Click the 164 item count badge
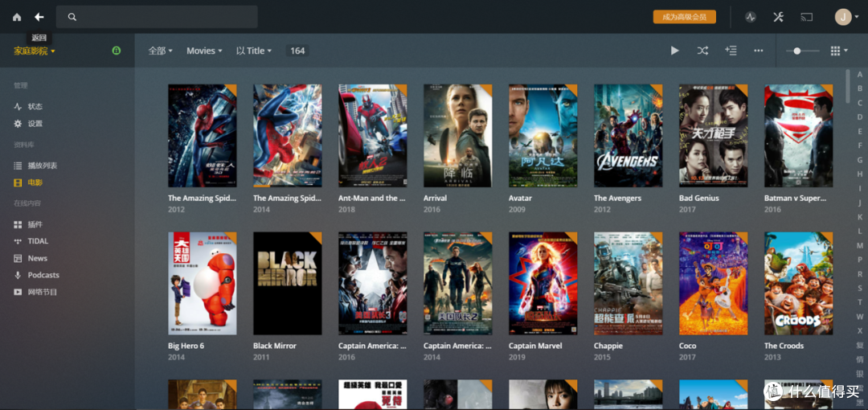 (297, 51)
